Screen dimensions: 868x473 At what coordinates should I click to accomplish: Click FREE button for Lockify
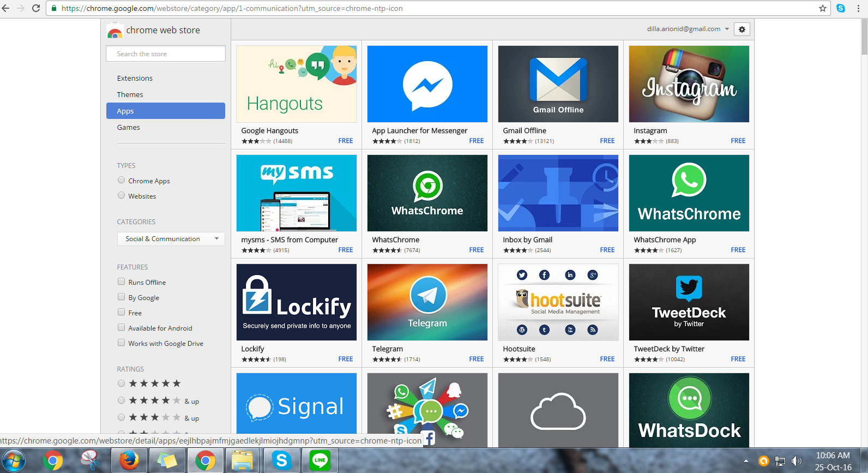click(x=346, y=359)
